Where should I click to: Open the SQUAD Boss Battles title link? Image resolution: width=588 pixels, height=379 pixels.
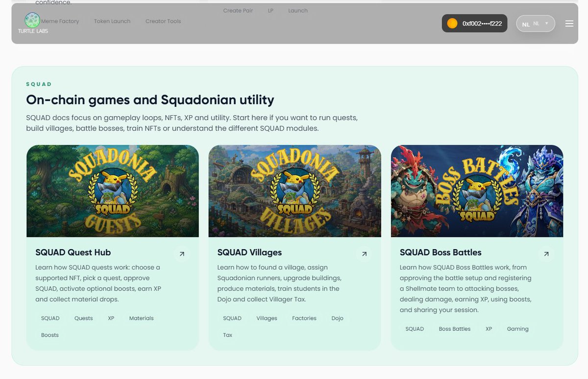[441, 253]
